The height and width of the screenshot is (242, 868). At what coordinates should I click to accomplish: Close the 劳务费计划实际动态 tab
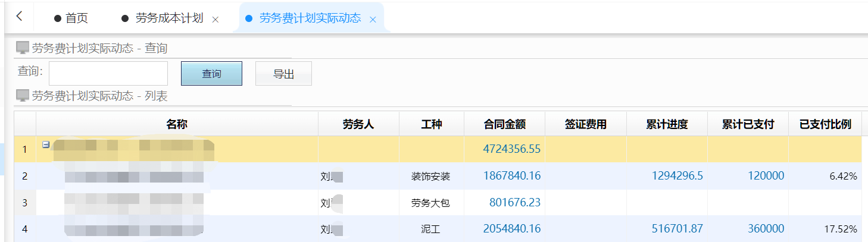coord(373,20)
